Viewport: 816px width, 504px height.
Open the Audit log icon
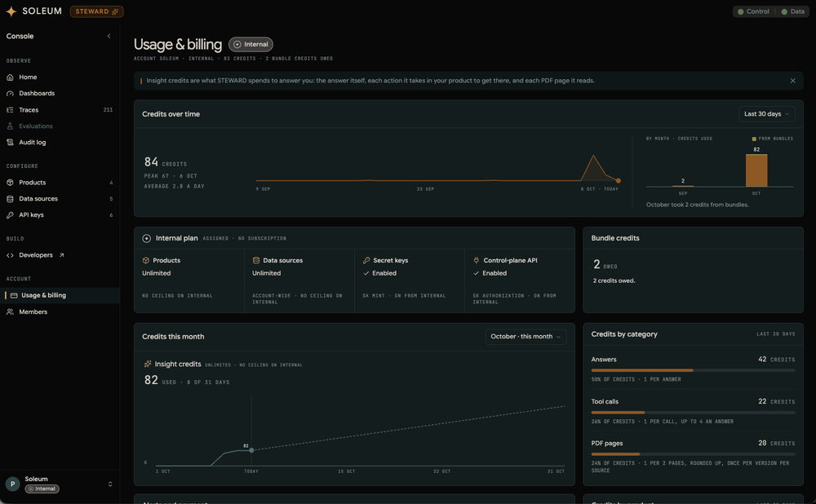[x=10, y=142]
